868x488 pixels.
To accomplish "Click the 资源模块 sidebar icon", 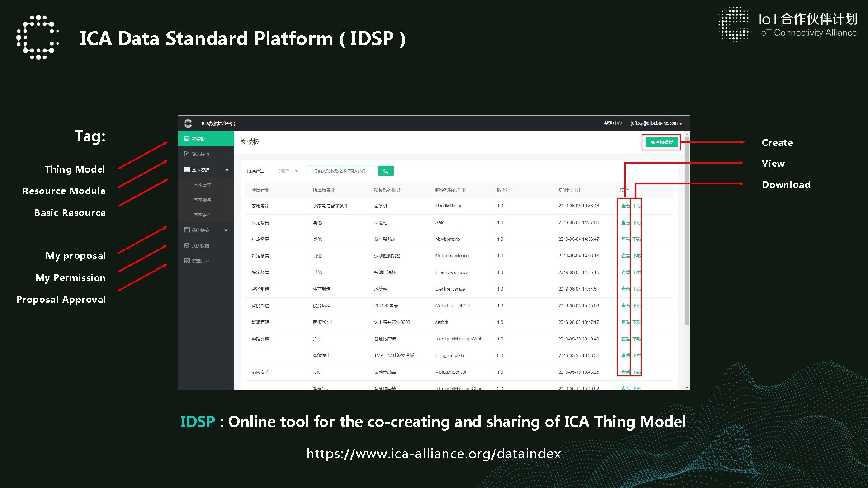I will click(x=187, y=154).
